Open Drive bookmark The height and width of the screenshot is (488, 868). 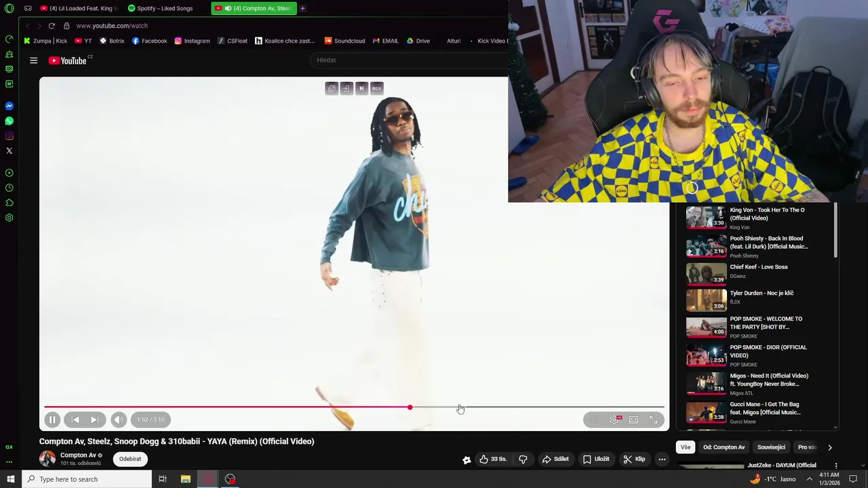[x=418, y=41]
